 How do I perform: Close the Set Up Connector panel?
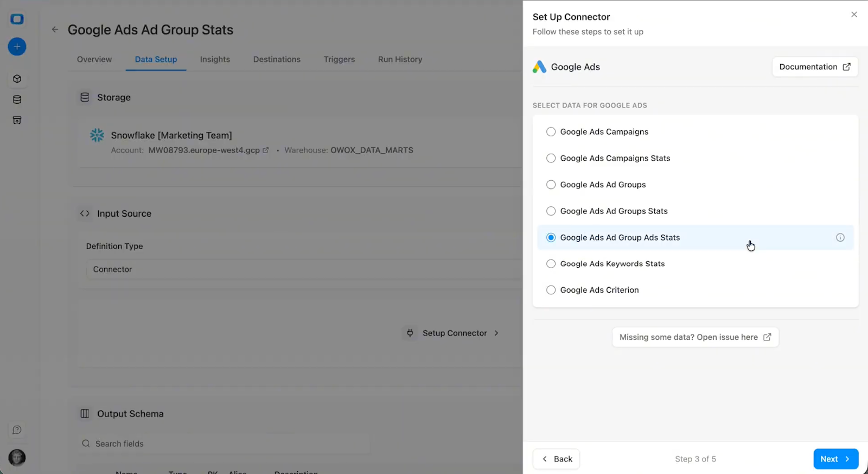(854, 15)
